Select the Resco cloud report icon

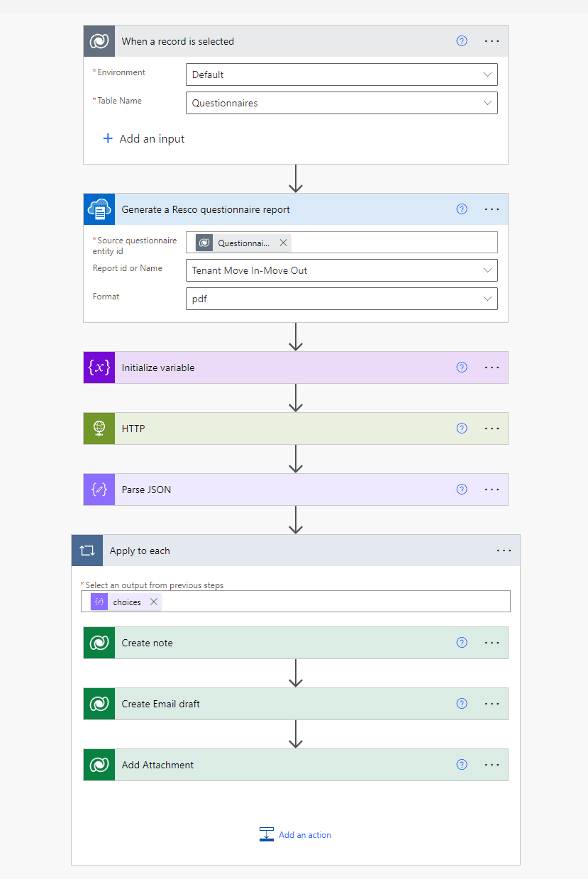pyautogui.click(x=99, y=209)
